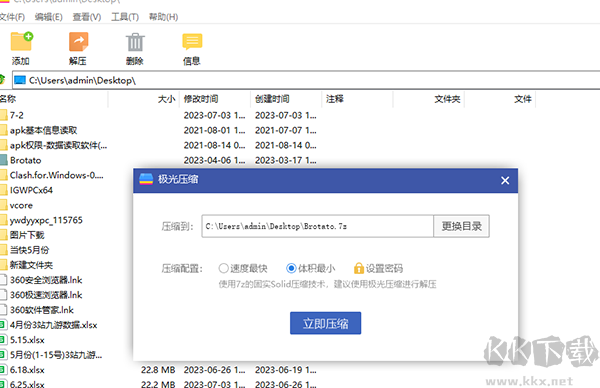Click the 信息 (Info) toolbar icon

pos(192,42)
